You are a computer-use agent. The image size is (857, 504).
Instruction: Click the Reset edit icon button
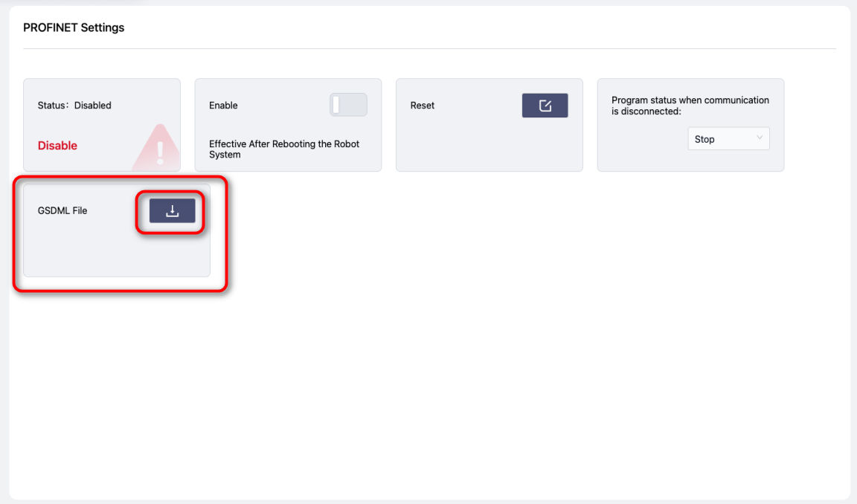tap(545, 106)
